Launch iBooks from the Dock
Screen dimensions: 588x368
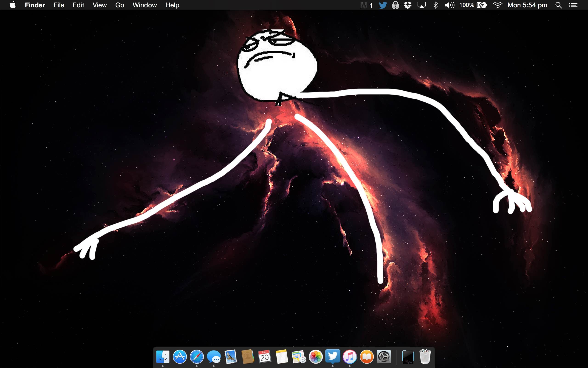[x=367, y=357]
